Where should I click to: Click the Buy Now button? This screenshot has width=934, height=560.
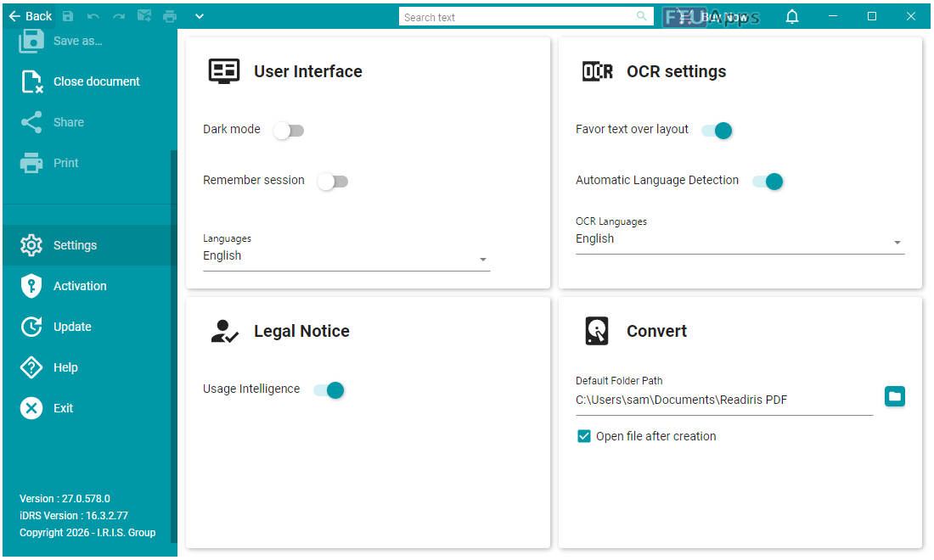pyautogui.click(x=713, y=17)
